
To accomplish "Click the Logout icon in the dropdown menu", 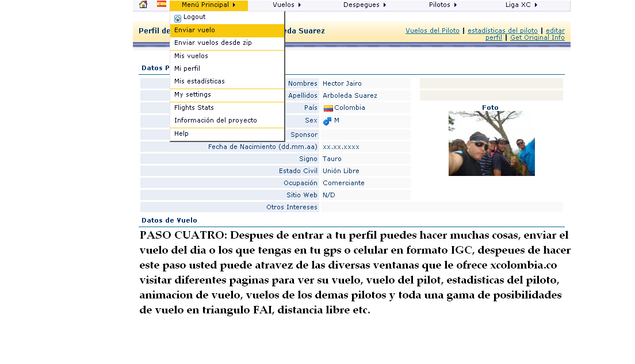I will pyautogui.click(x=177, y=18).
